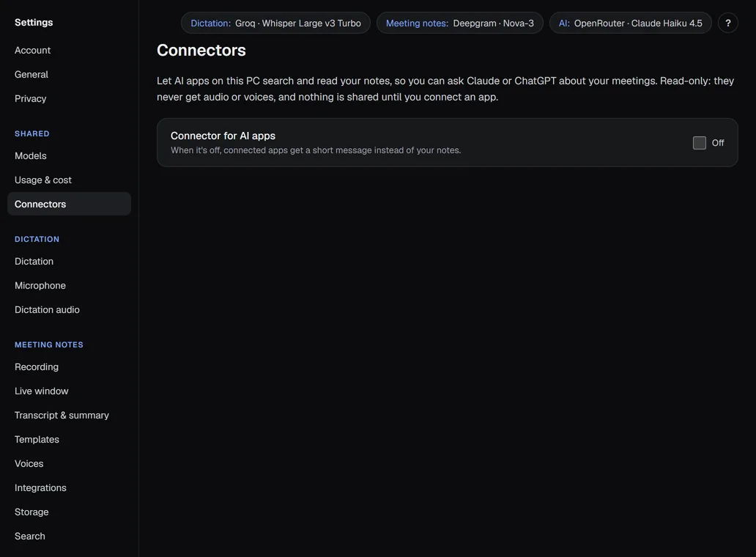Open Integrations settings
Image resolution: width=756 pixels, height=557 pixels.
coord(69,487)
